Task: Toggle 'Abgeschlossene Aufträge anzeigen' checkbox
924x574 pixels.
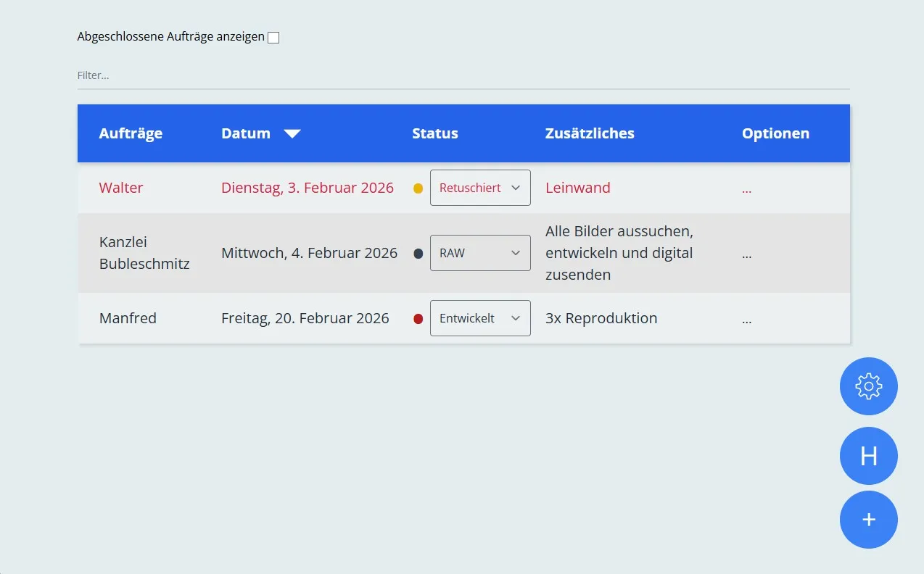Action: [x=273, y=38]
